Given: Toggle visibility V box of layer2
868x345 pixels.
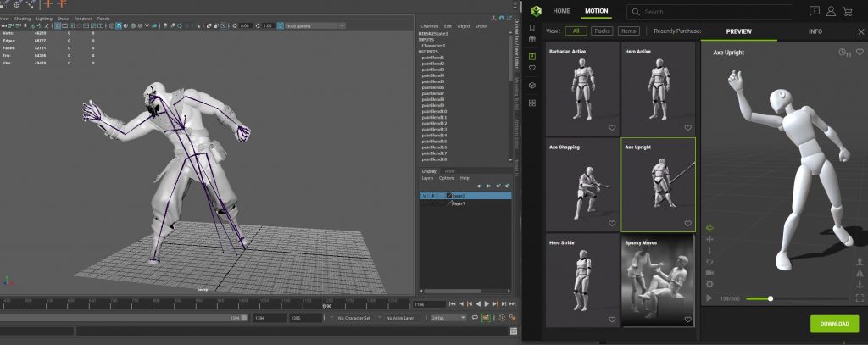Looking at the screenshot, I should pyautogui.click(x=423, y=195).
